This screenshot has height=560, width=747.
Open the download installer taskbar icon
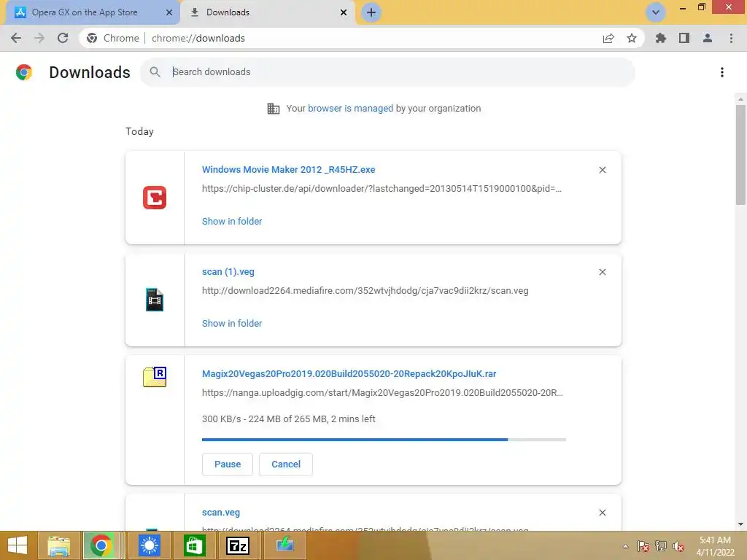[x=285, y=545]
